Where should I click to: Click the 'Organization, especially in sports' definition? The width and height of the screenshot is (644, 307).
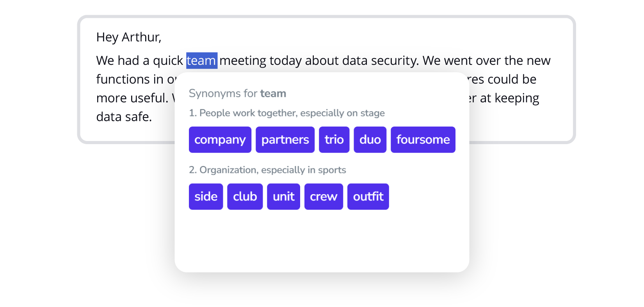coord(267,170)
